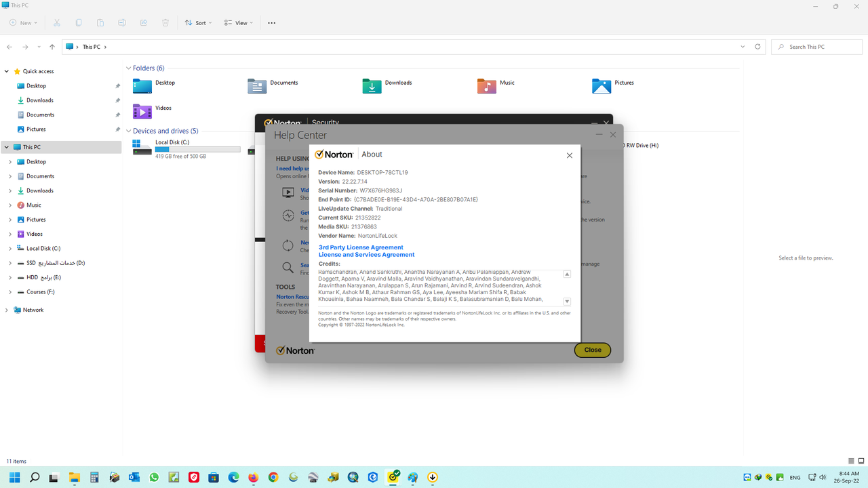Viewport: 868px width, 488px height.
Task: Click the Delete trash icon in Explorer toolbar
Action: [x=165, y=22]
